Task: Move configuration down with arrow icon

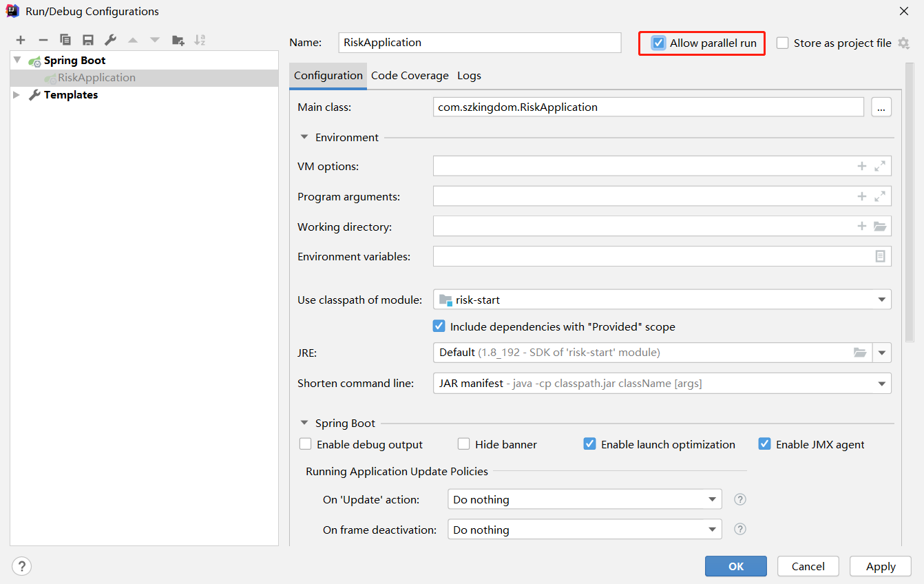Action: coord(155,41)
